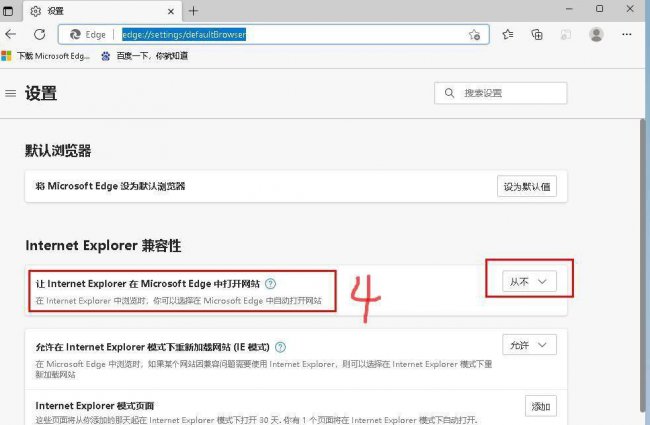
Task: Open the 从不 dropdown for Internet Explorer
Action: 529,282
